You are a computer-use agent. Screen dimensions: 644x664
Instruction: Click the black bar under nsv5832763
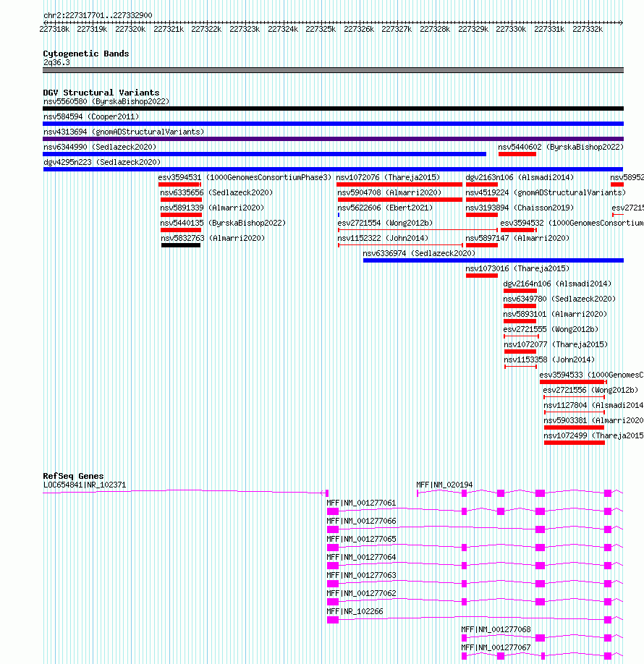click(181, 246)
